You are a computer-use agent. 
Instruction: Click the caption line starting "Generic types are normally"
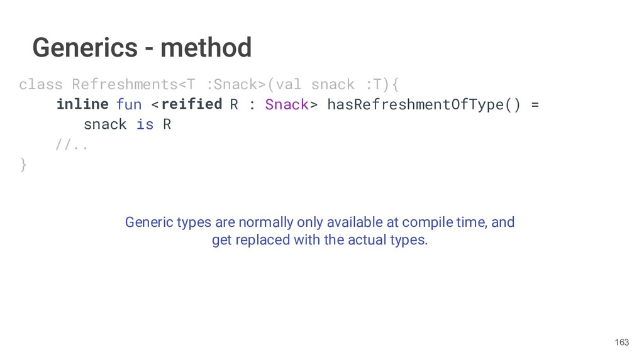319,222
